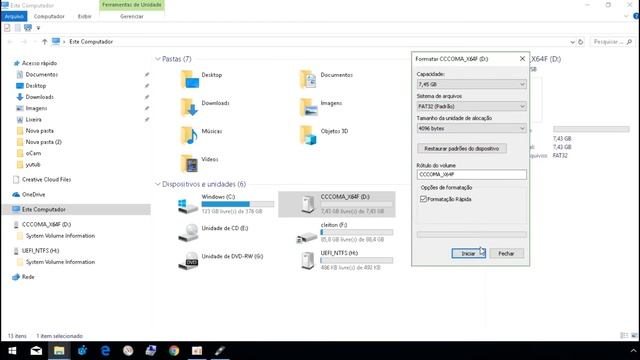Click the Iniciar button to start formatting

469,253
